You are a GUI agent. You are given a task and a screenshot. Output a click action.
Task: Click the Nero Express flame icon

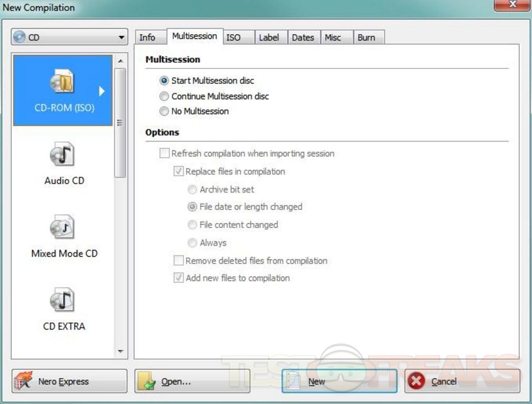click(23, 381)
